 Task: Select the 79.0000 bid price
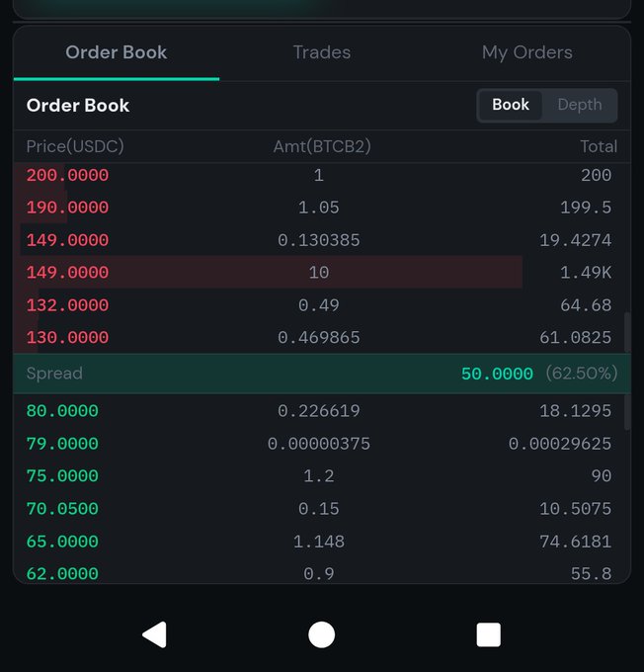(62, 444)
